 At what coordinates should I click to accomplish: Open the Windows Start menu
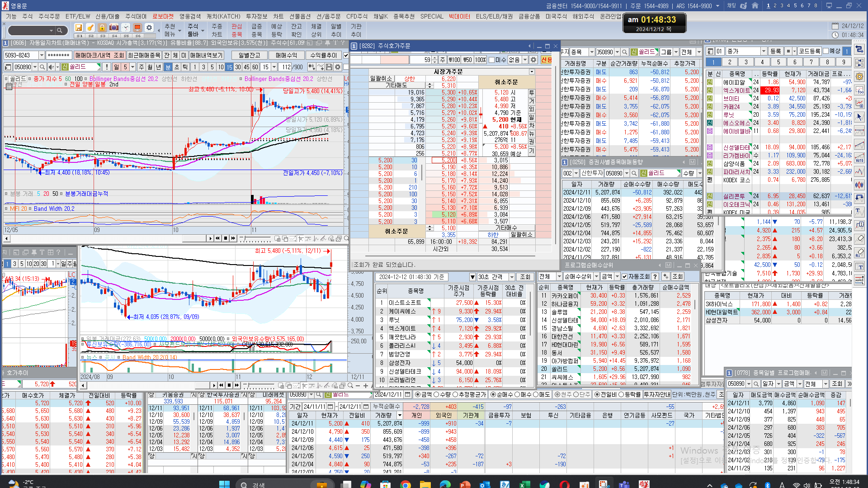[224, 484]
